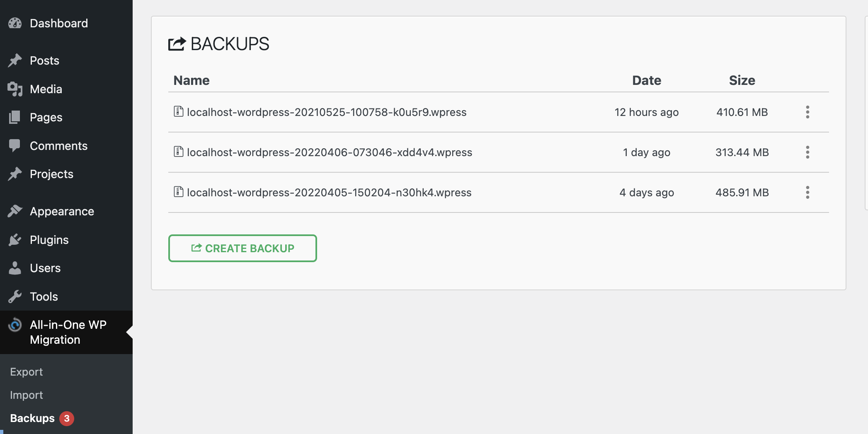
Task: Click the All-in-One WP Migration logo icon
Action: 15,325
